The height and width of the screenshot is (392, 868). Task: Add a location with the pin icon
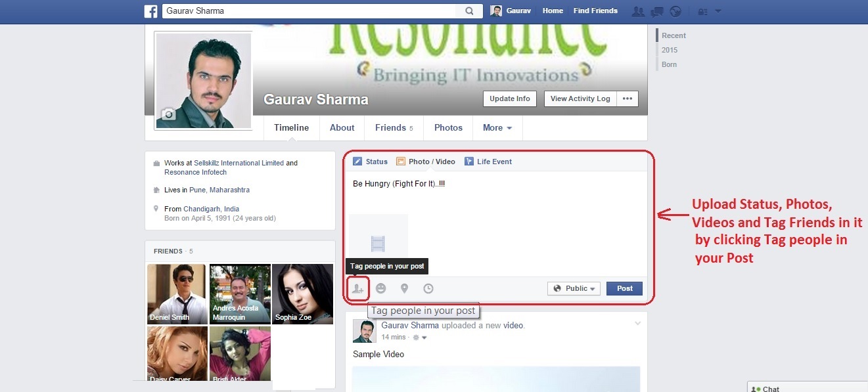tap(404, 288)
